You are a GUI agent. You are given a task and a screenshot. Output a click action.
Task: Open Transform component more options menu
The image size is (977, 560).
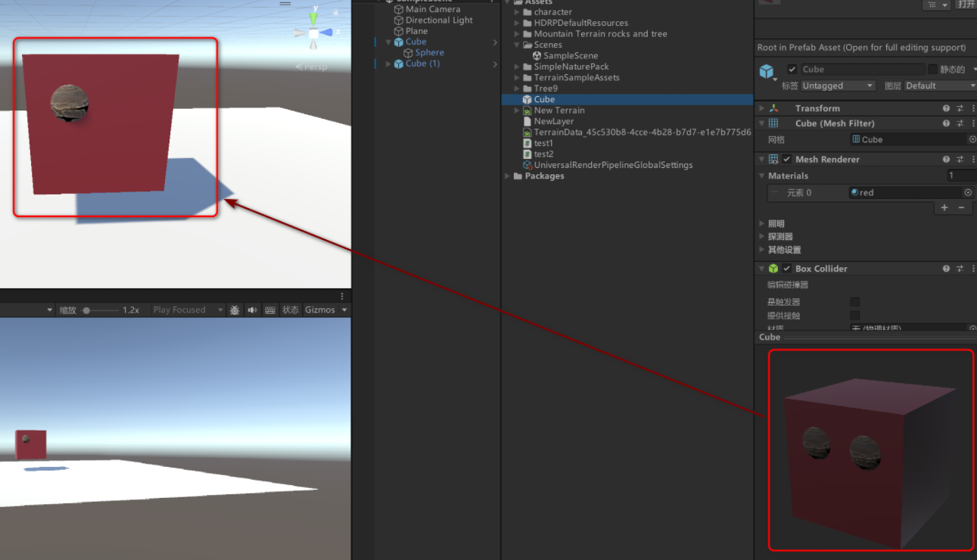[972, 108]
